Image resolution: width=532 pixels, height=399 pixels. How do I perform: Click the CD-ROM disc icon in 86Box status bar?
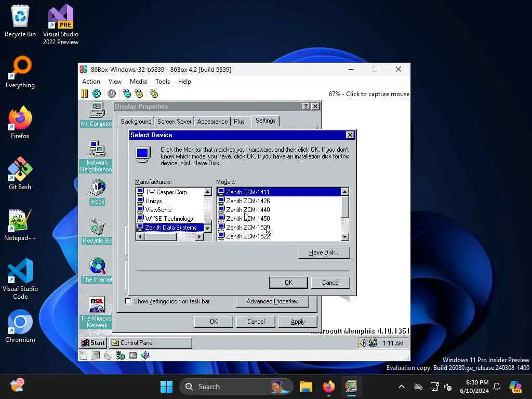click(108, 355)
